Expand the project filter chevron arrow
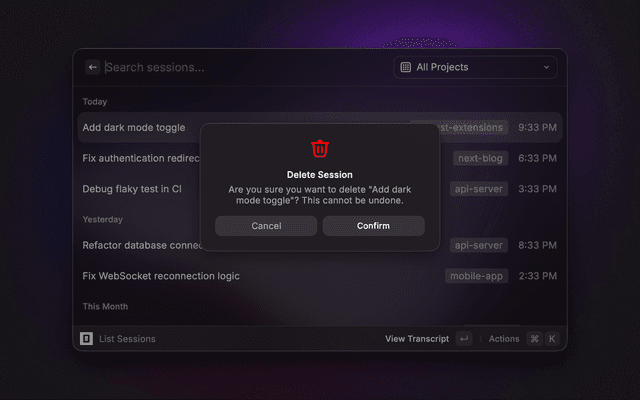The height and width of the screenshot is (400, 640). (x=546, y=67)
